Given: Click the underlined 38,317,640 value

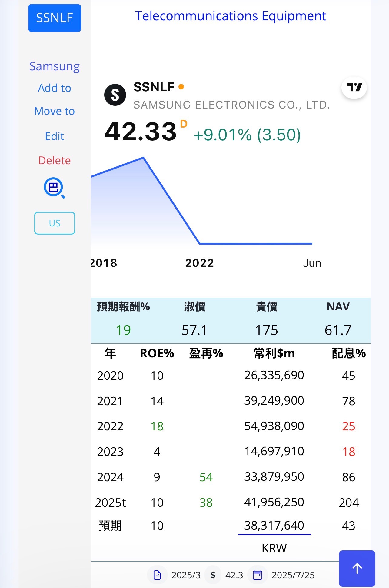Looking at the screenshot, I should (x=274, y=526).
